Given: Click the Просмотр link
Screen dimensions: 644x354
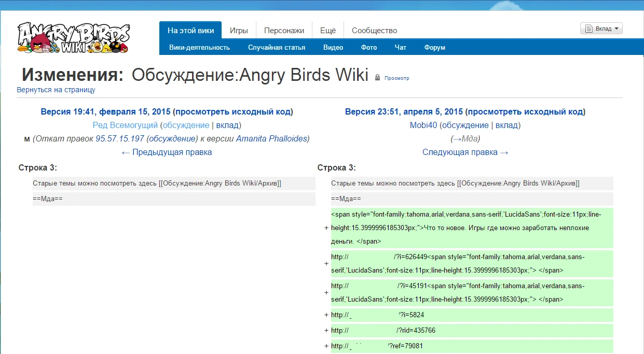Looking at the screenshot, I should coord(397,78).
